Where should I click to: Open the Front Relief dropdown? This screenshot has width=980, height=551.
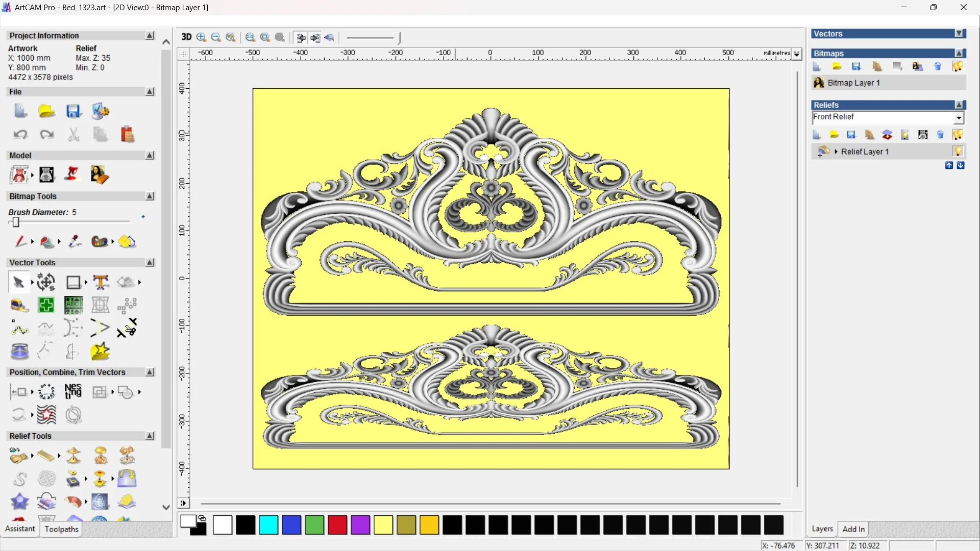pos(959,118)
